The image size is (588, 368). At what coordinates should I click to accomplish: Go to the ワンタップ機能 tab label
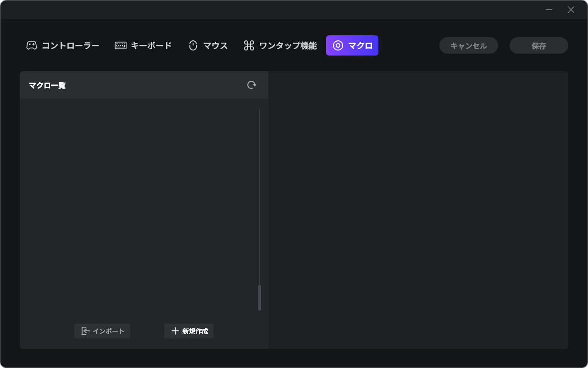pyautogui.click(x=288, y=45)
